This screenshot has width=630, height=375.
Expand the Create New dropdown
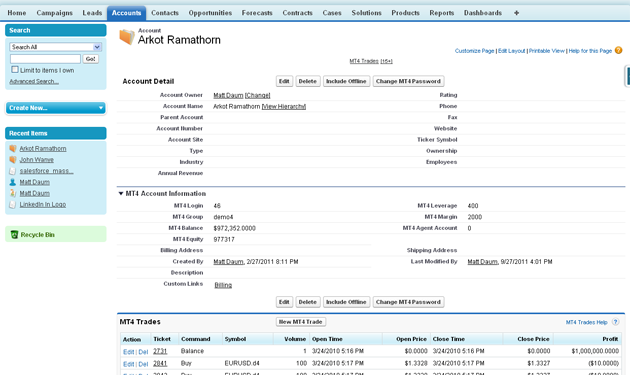point(55,108)
